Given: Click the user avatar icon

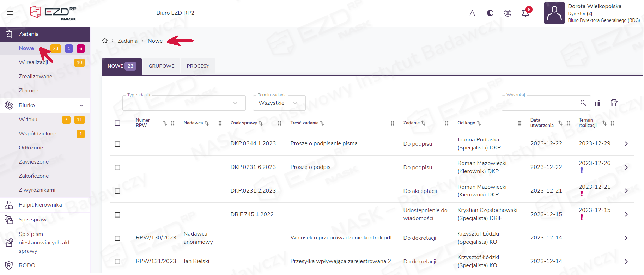Looking at the screenshot, I should [554, 13].
